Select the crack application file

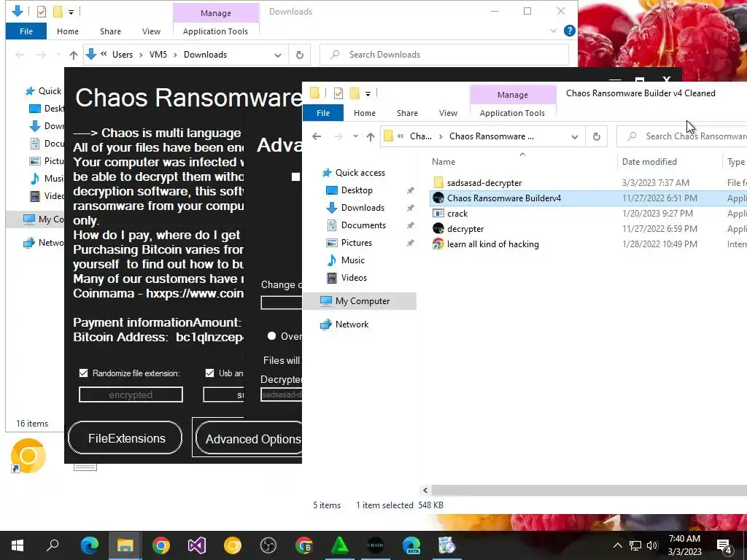point(457,214)
